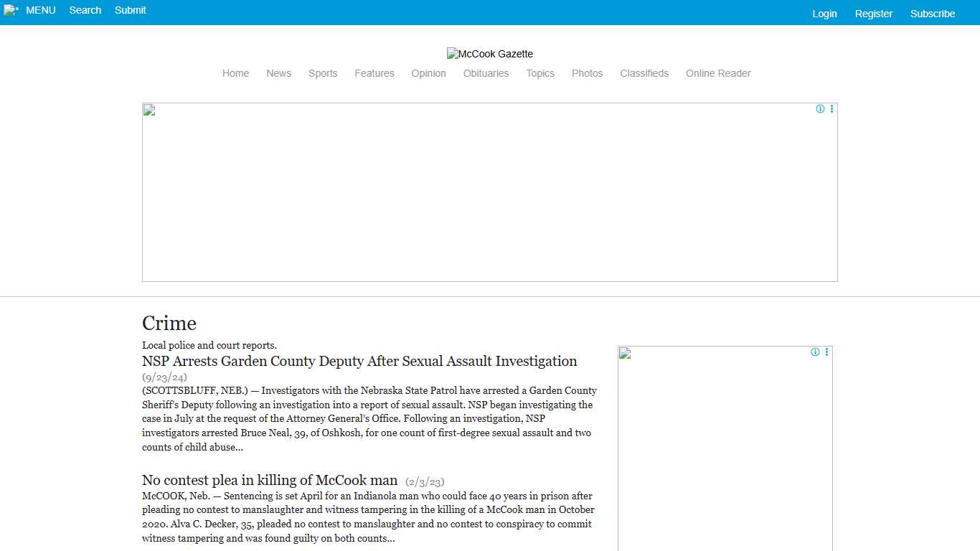Launch the Online Reader

717,73
